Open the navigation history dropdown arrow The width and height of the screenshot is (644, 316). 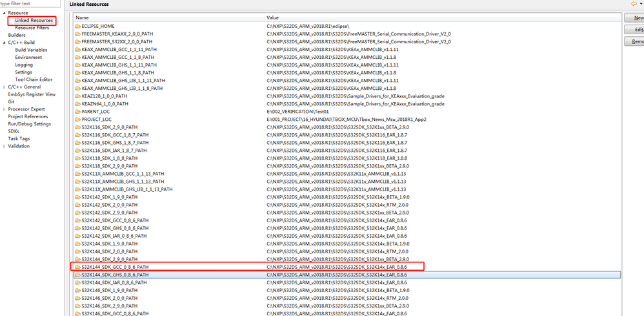coord(641,4)
